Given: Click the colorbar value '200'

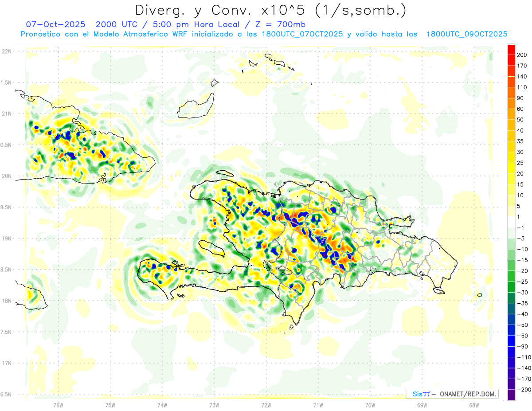Looking at the screenshot, I should (522, 55).
